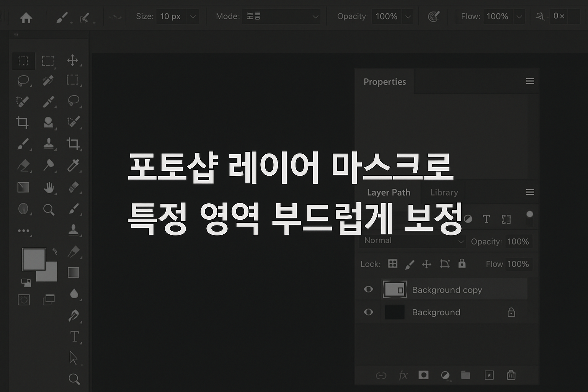Create new fill or adjustment layer at the panel bottom

(x=445, y=376)
